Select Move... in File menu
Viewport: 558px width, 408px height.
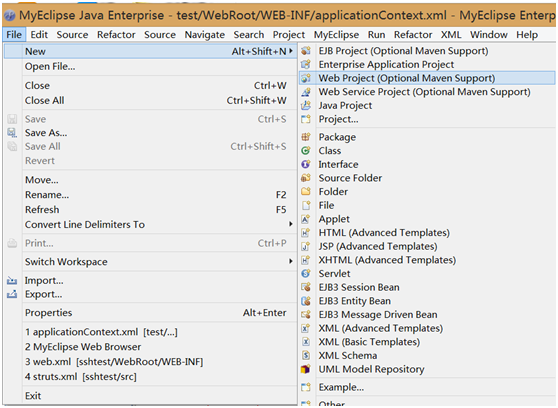[151, 180]
